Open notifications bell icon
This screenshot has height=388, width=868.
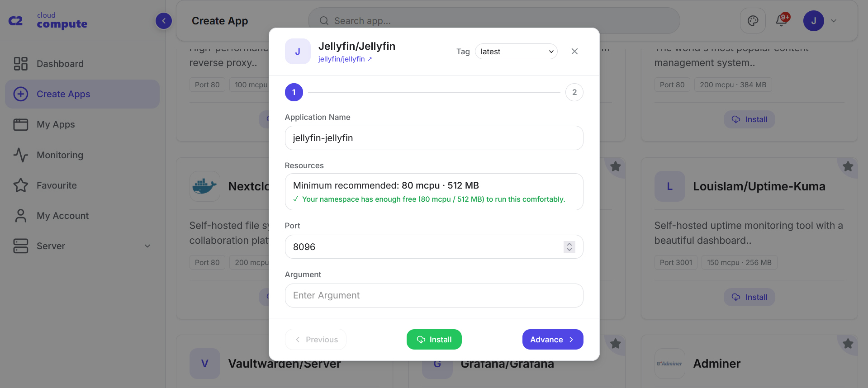coord(782,20)
